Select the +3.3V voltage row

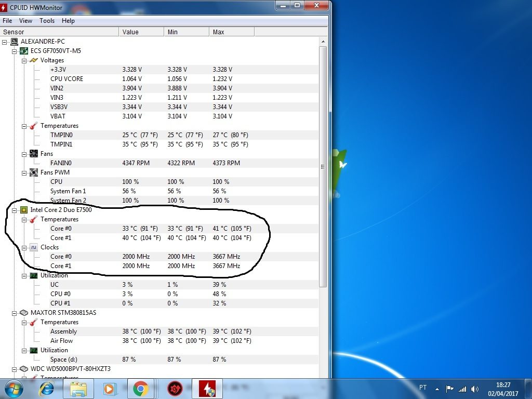tap(183, 70)
